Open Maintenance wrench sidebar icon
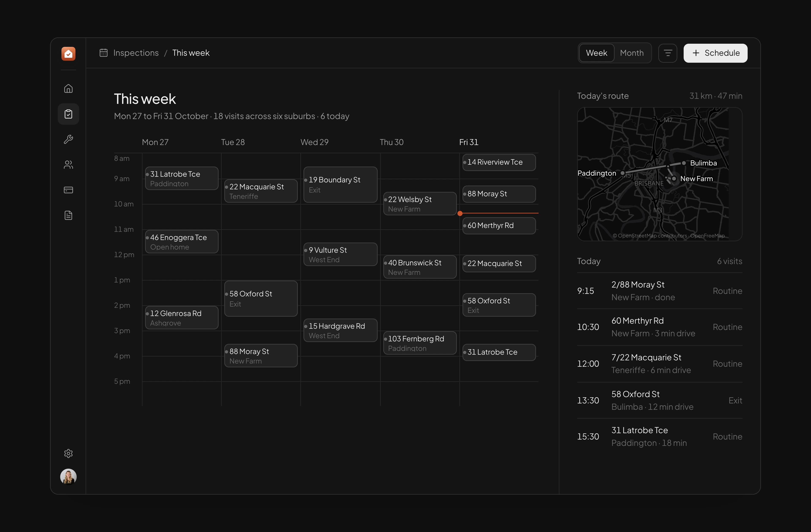Screen dimensions: 811x532 coord(68,139)
